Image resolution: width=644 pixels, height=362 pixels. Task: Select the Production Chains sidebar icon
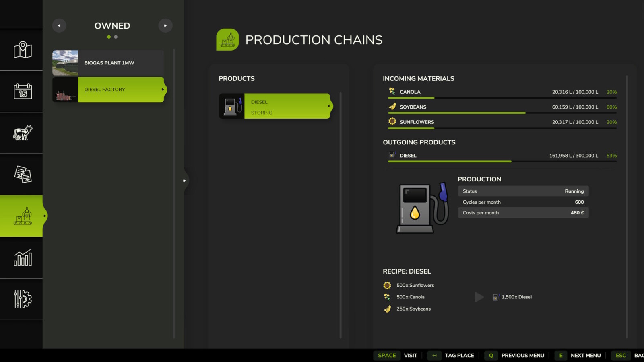click(x=22, y=216)
